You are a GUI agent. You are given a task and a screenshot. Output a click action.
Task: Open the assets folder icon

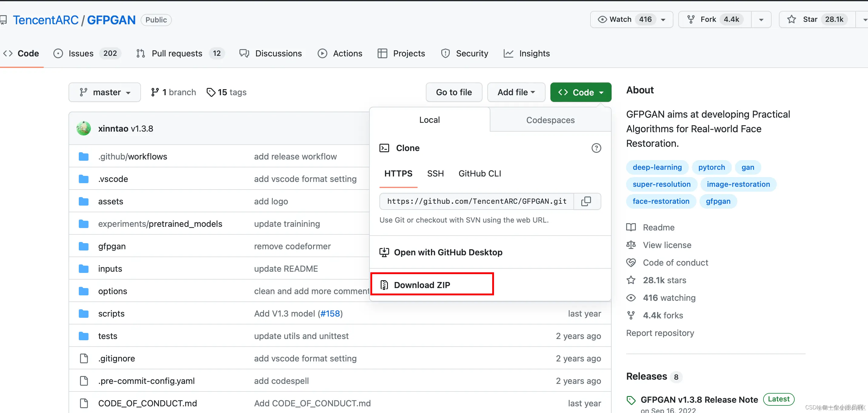84,201
